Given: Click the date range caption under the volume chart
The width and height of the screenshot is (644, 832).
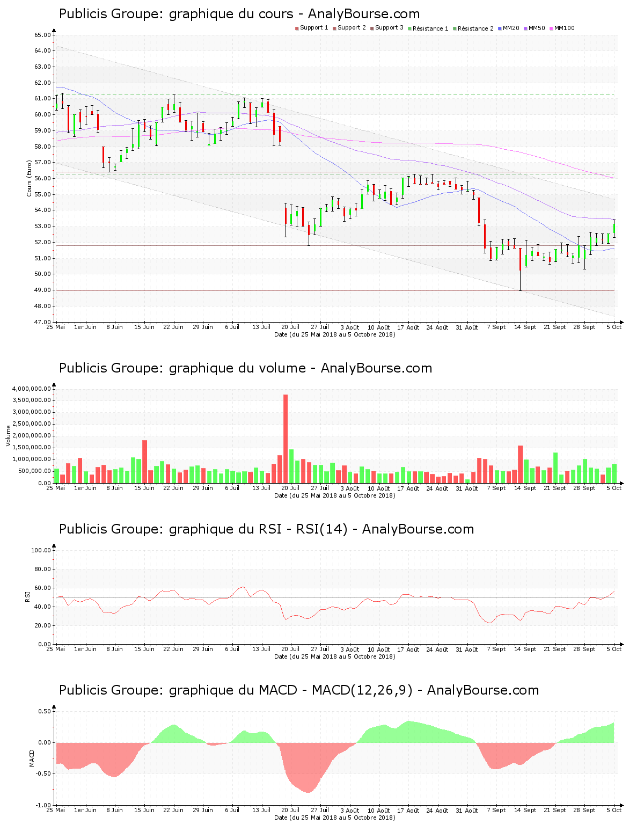Looking at the screenshot, I should pos(335,495).
